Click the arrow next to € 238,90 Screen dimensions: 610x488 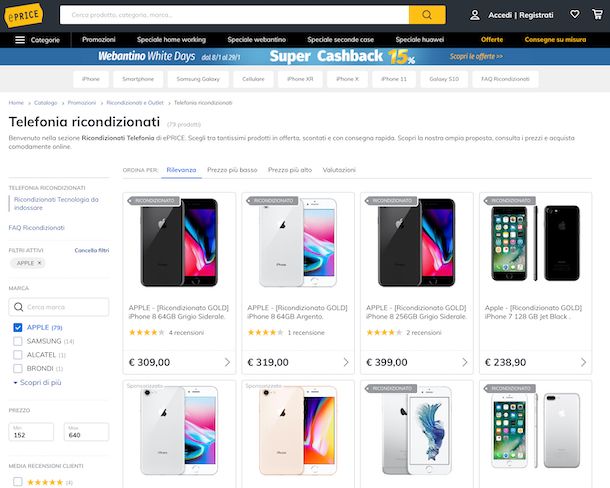pyautogui.click(x=583, y=362)
